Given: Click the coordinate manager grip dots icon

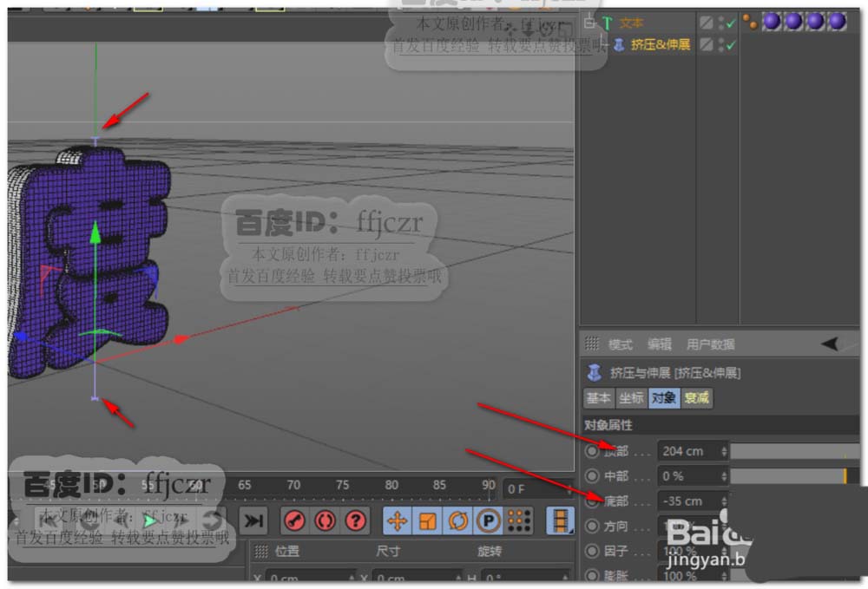Looking at the screenshot, I should point(260,551).
